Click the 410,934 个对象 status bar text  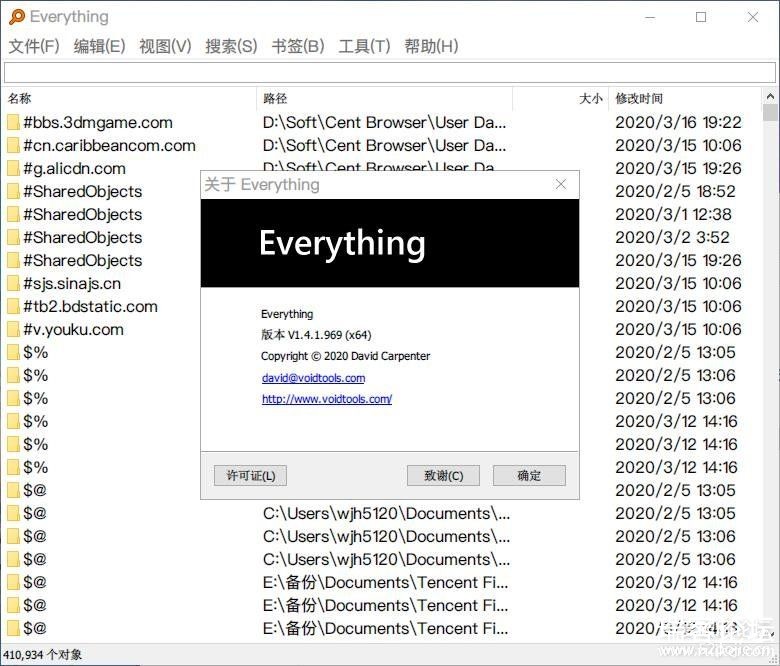point(43,655)
